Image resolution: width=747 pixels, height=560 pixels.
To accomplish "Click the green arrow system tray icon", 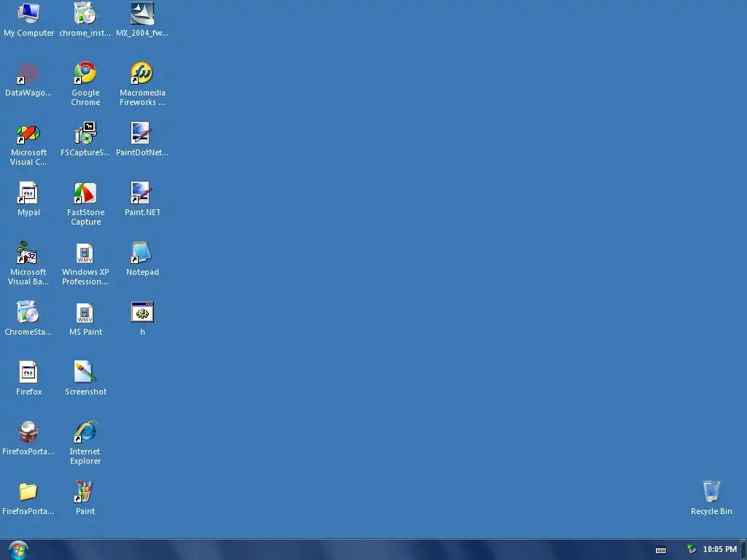I will pyautogui.click(x=692, y=549).
